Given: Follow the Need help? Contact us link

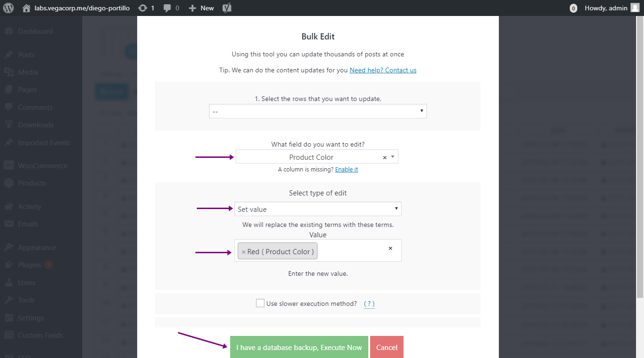Looking at the screenshot, I should [x=383, y=70].
